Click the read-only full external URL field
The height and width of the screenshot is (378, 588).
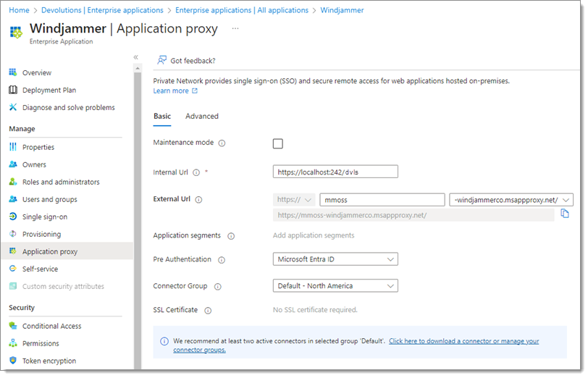click(x=413, y=215)
